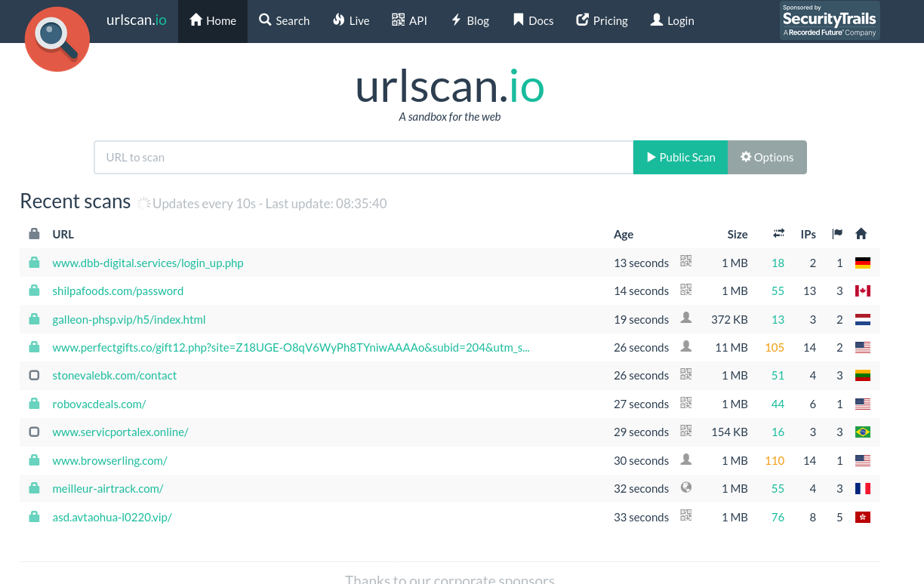This screenshot has height=584, width=924.
Task: Click the Canadian flag in shilpafoods.com row
Action: point(863,291)
